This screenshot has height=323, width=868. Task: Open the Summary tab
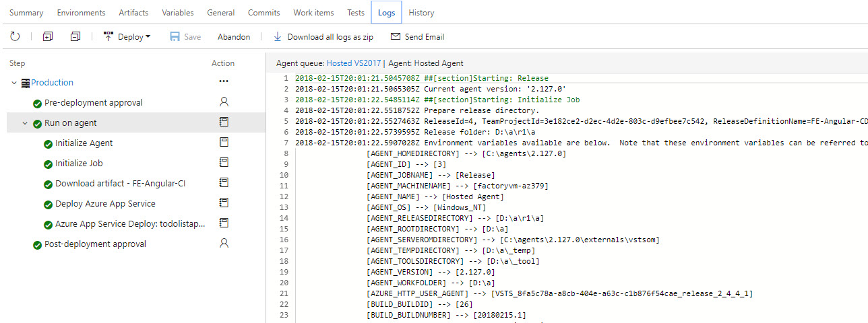click(x=26, y=13)
